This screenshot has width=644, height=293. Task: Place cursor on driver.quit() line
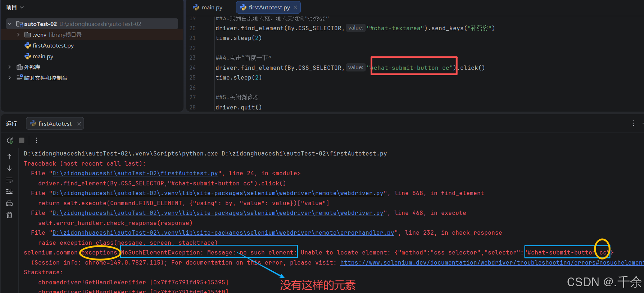(239, 107)
